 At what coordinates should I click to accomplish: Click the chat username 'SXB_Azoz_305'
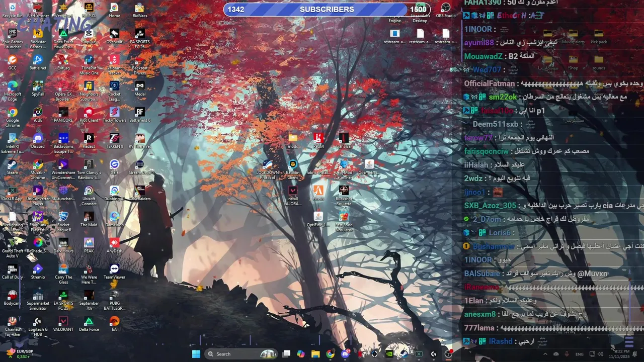tap(490, 206)
